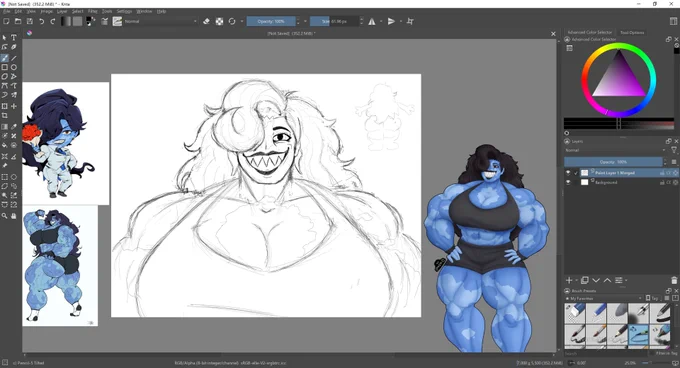Select the Reference Images pin tool
This screenshot has height=368, width=680.
[x=4, y=166]
